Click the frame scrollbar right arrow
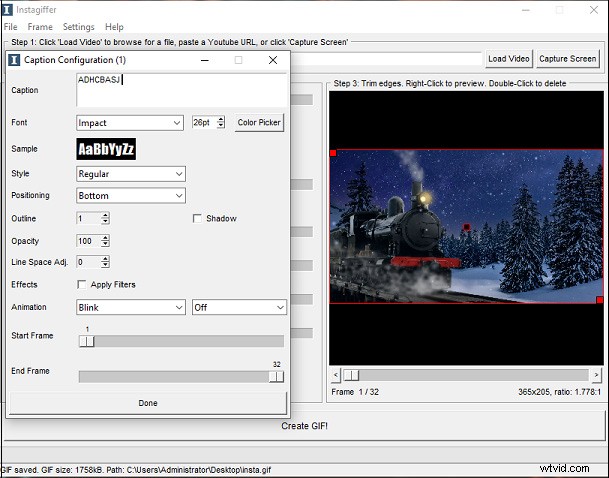The image size is (609, 478). [596, 375]
